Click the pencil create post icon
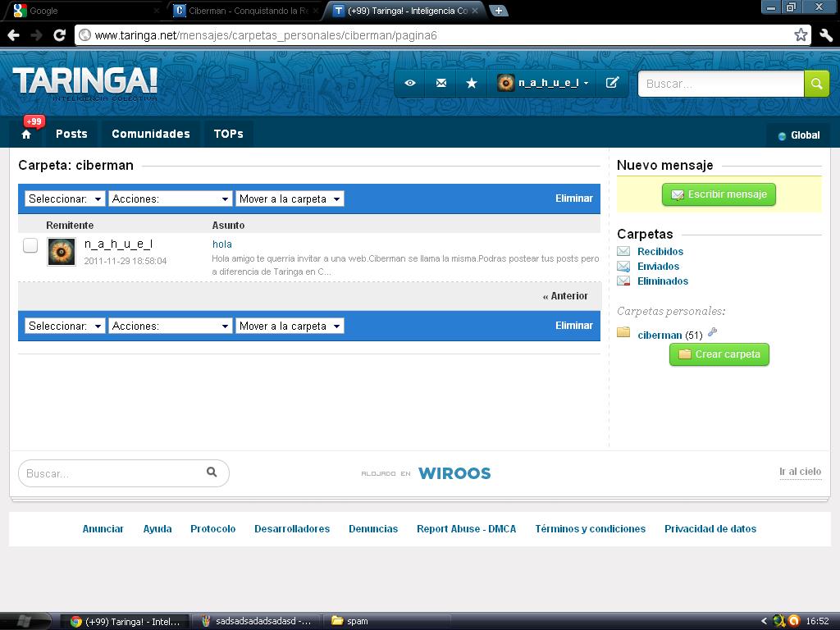840x630 pixels. [612, 83]
